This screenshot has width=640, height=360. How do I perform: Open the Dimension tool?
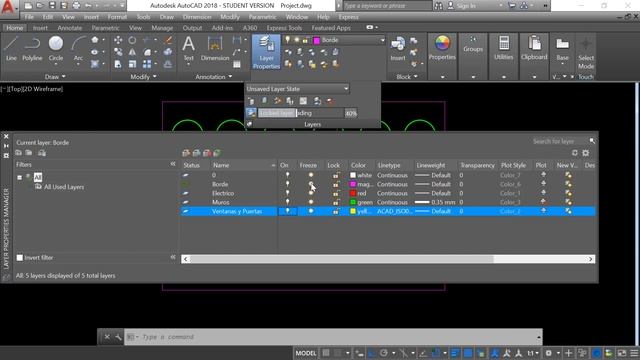215,48
